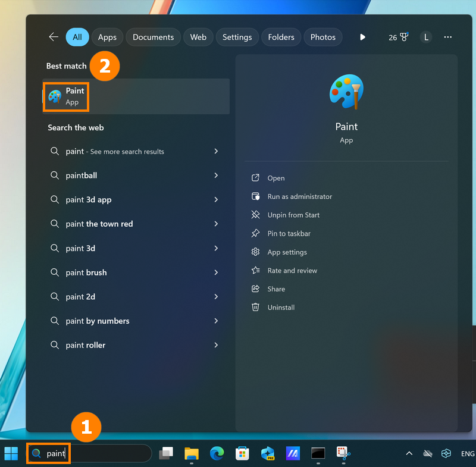This screenshot has width=476, height=467.
Task: Switch to the Settings filter tab
Action: (237, 37)
